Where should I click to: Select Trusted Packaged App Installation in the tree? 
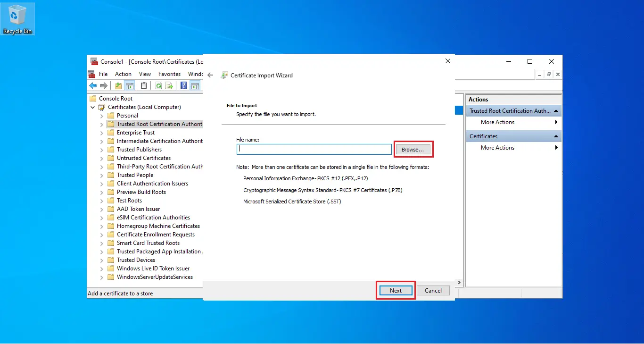159,252
